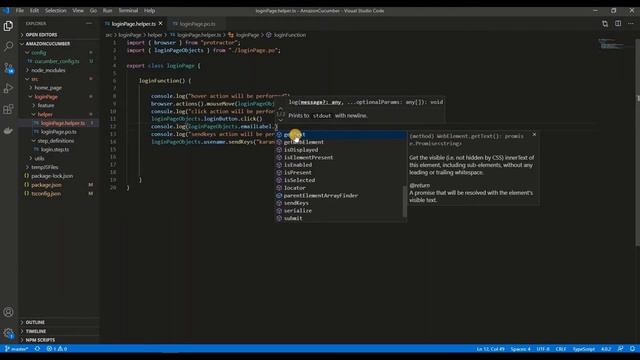This screenshot has width=640, height=360.
Task: Click the sync changes icon in status bar
Action: tap(37, 349)
